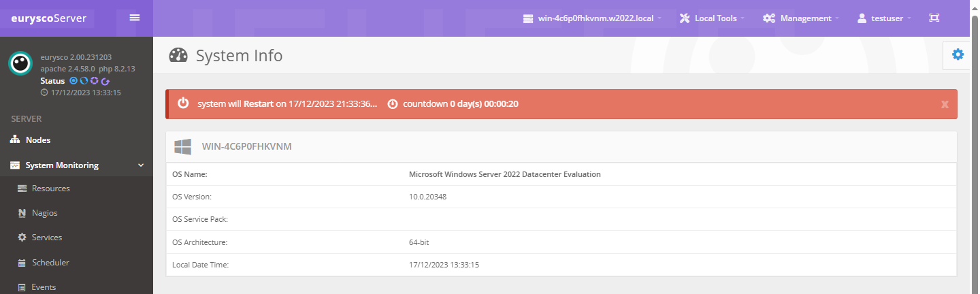The height and width of the screenshot is (294, 980).
Task: Click the eurysco eye logo avatar
Action: (20, 63)
